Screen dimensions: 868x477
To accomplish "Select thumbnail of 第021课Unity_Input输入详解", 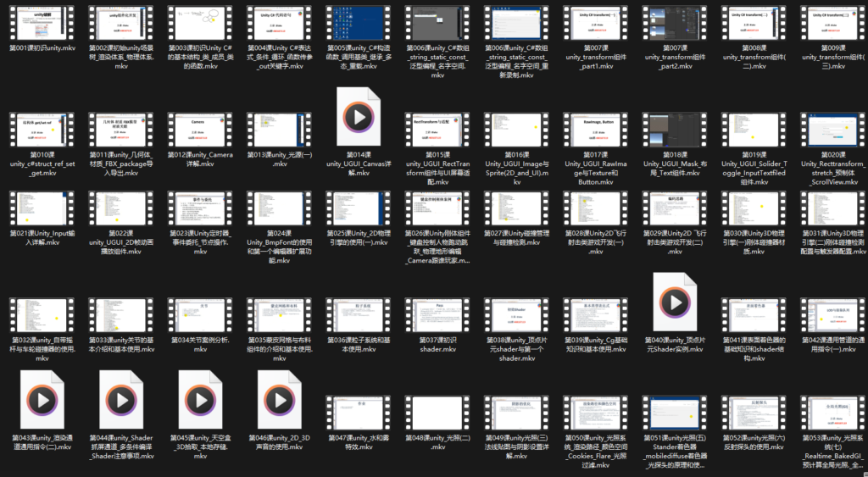I will coord(42,208).
